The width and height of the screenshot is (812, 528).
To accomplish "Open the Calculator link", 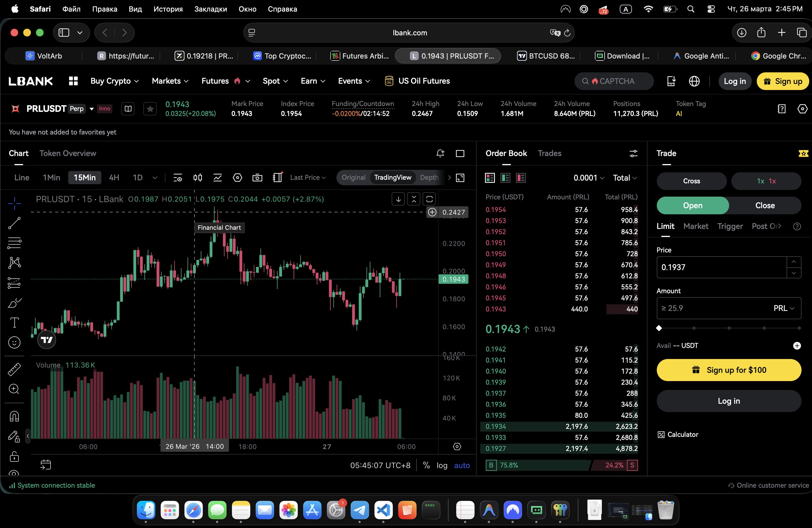I will [x=678, y=435].
